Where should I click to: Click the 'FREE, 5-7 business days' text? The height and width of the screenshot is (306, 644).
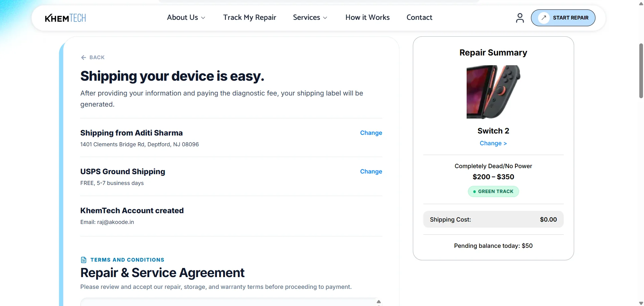pos(112,183)
